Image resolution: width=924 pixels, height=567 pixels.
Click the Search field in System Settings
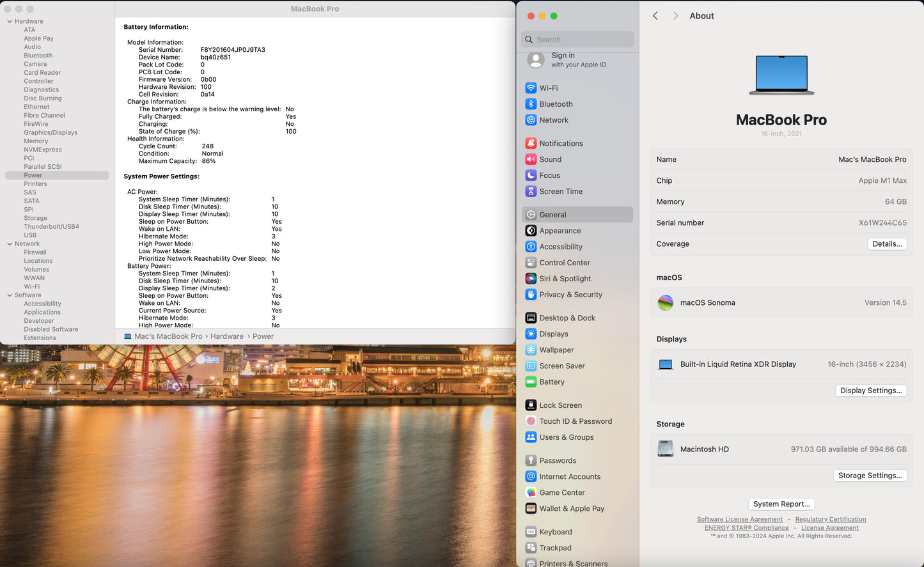click(577, 40)
